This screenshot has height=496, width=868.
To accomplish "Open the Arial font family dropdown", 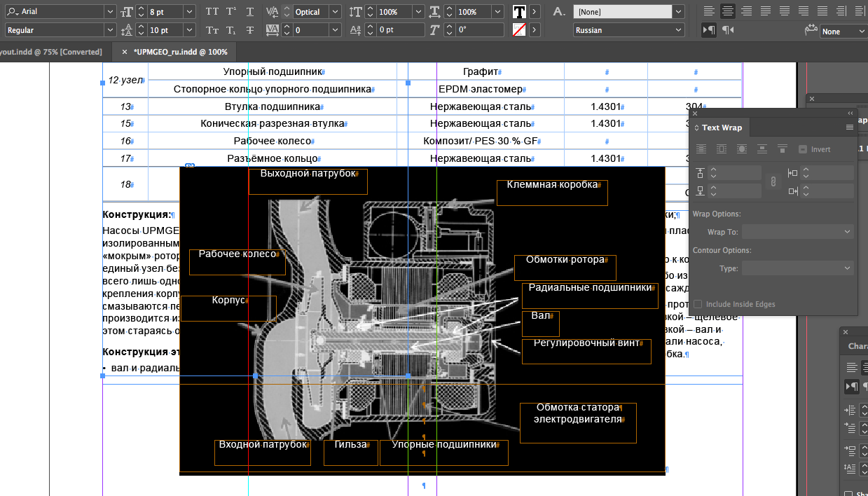I will pyautogui.click(x=109, y=12).
